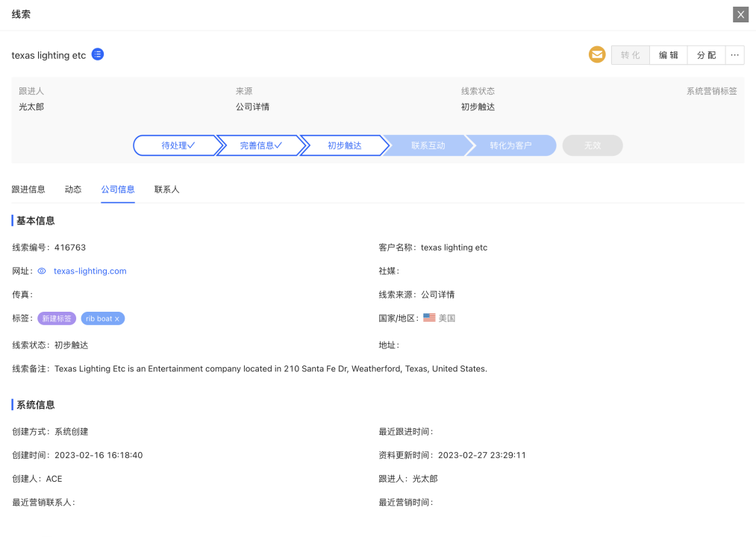Close the lead detail panel

[740, 14]
